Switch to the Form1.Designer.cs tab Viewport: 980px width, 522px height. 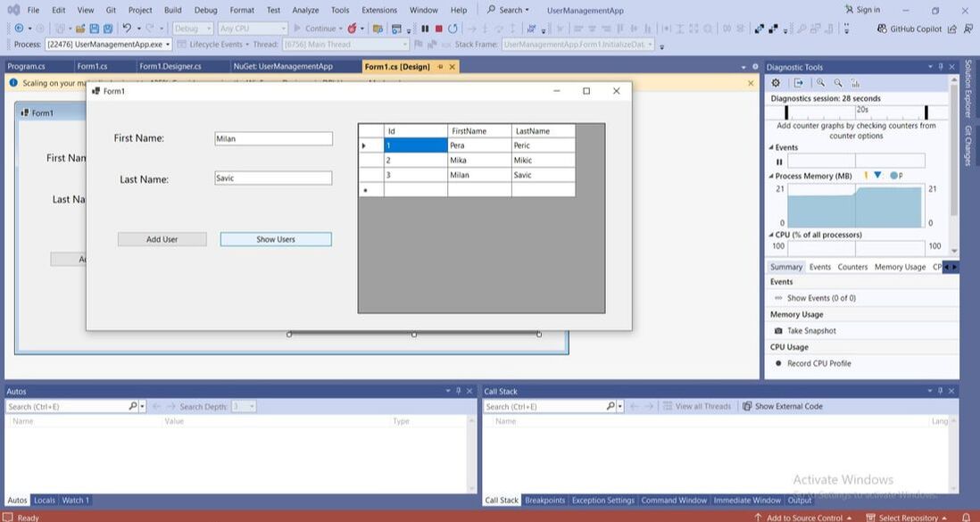coord(170,66)
